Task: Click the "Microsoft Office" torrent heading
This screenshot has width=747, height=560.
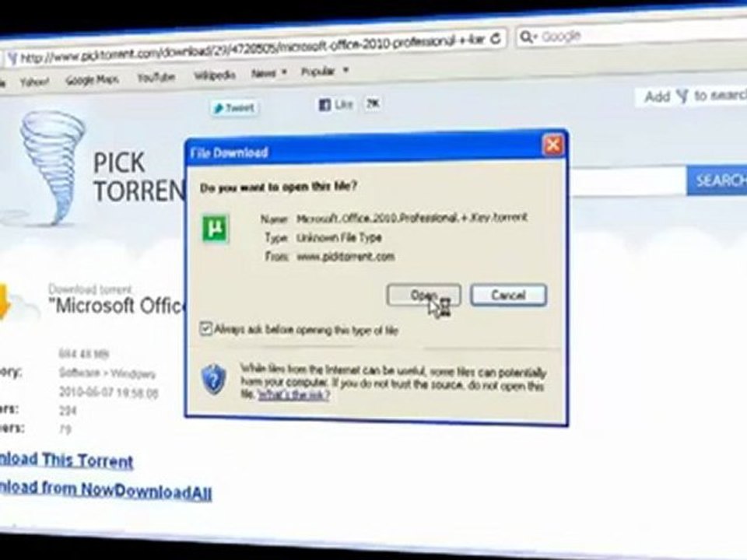Action: pos(117,306)
